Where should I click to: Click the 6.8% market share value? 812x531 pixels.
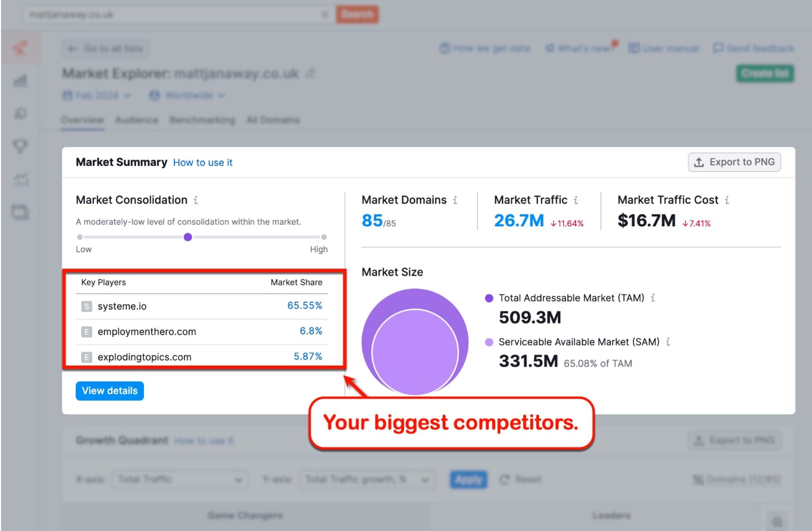coord(311,331)
